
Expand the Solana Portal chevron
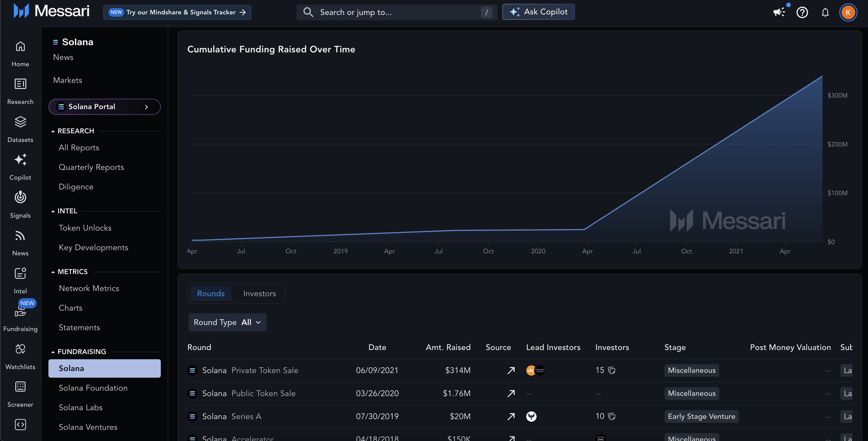coord(146,107)
